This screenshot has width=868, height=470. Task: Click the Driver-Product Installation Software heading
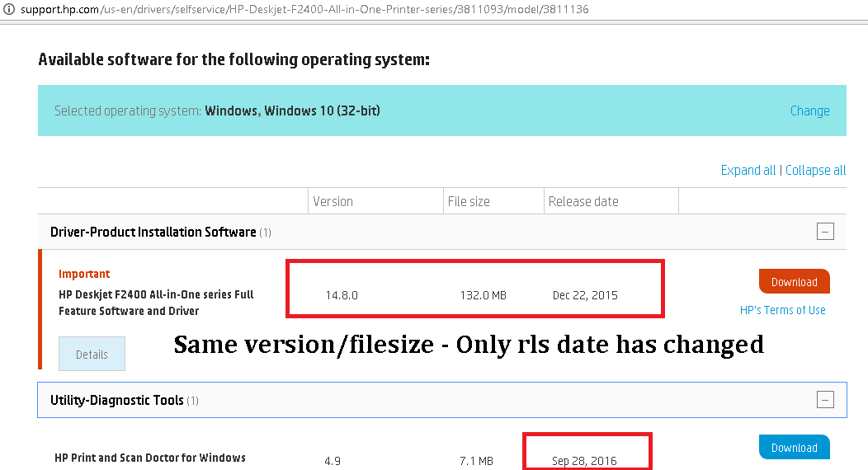(x=153, y=232)
